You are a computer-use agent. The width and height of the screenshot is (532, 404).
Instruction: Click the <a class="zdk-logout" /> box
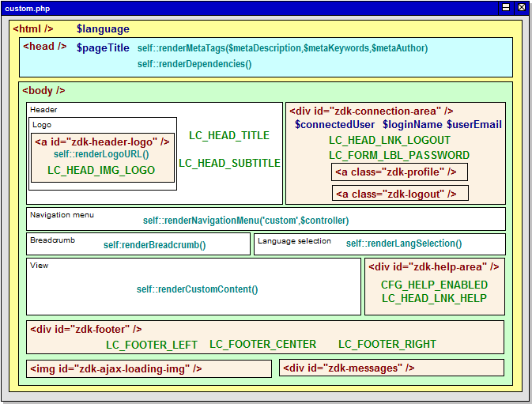pos(400,194)
